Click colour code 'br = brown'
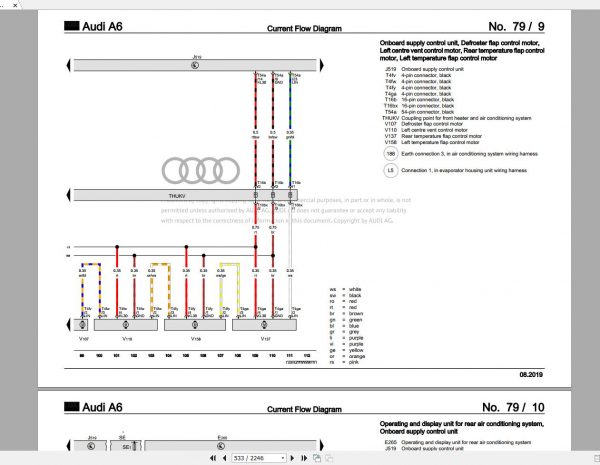 [346, 313]
